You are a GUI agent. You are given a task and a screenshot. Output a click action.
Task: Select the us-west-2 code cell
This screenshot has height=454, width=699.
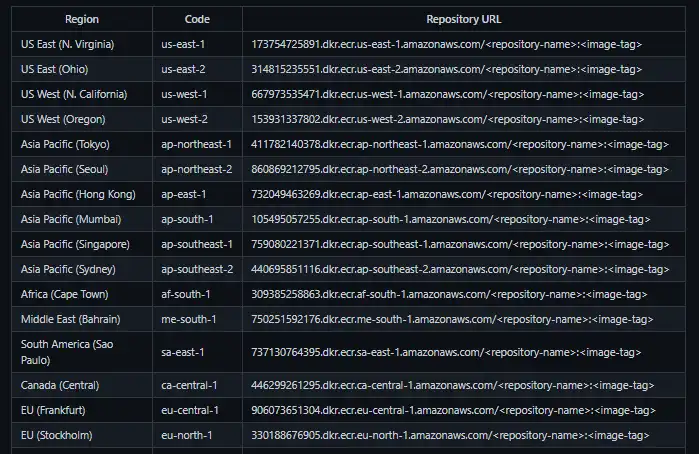tap(197, 119)
